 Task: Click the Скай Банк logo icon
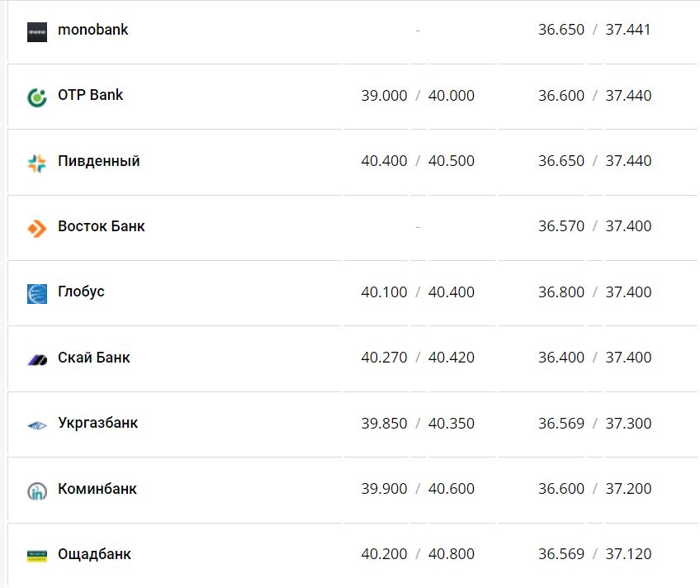(37, 359)
